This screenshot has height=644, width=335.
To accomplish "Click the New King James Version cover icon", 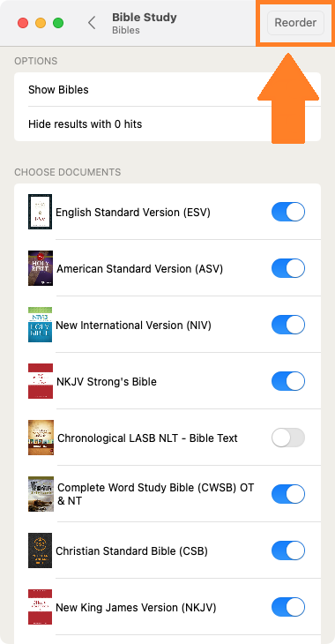I will tap(40, 607).
